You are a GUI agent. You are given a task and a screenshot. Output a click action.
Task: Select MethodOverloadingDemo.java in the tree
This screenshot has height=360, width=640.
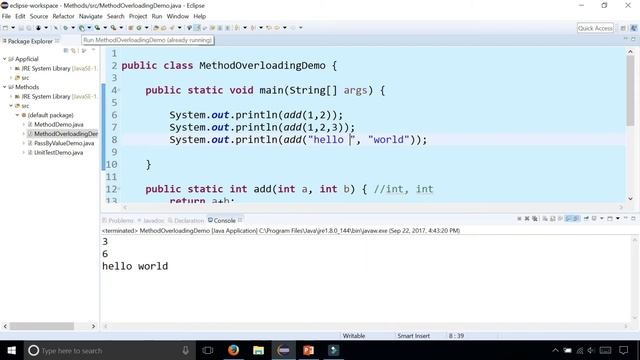[x=63, y=134]
